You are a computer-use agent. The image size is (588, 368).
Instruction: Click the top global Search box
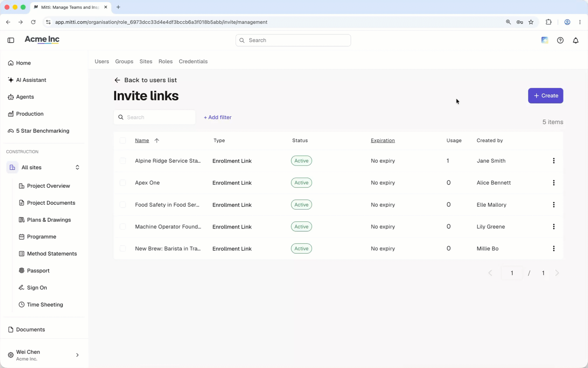[293, 40]
